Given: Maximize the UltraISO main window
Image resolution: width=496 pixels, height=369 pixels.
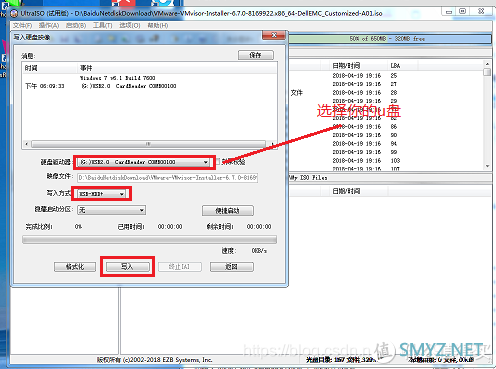Looking at the screenshot, I should (462, 11).
